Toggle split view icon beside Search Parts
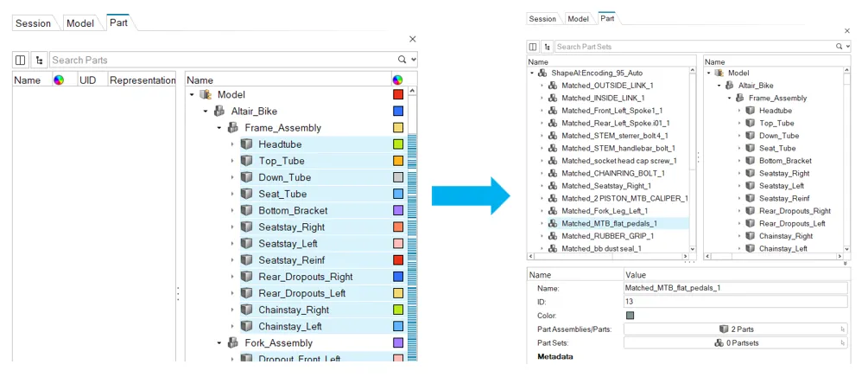This screenshot has height=377, width=868. [x=21, y=60]
